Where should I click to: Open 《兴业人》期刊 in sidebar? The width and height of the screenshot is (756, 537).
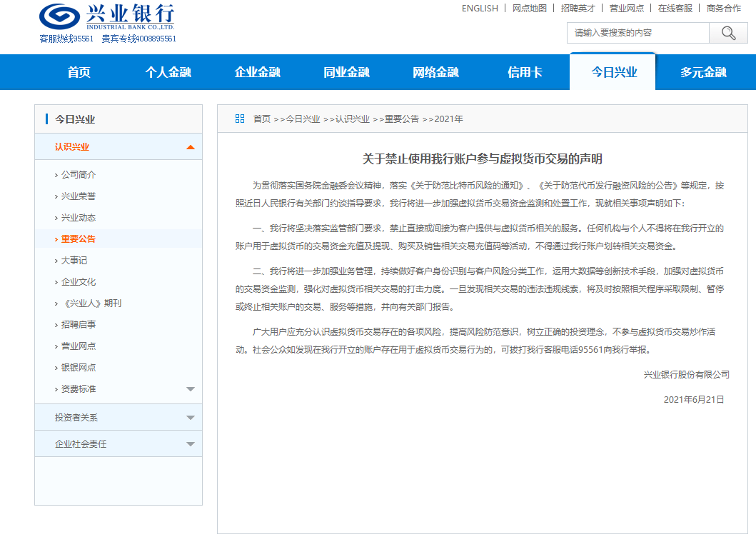coord(91,303)
